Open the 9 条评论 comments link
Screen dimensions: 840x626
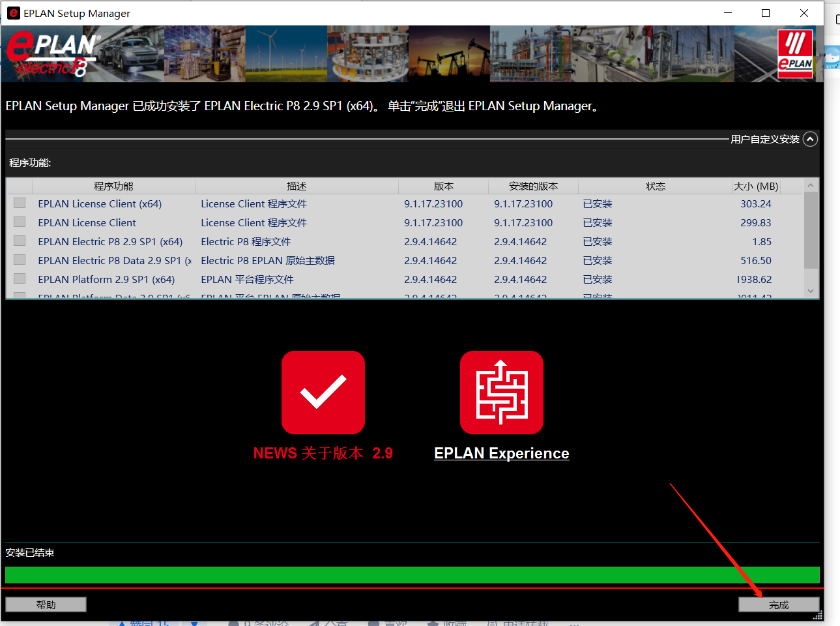pos(259,623)
